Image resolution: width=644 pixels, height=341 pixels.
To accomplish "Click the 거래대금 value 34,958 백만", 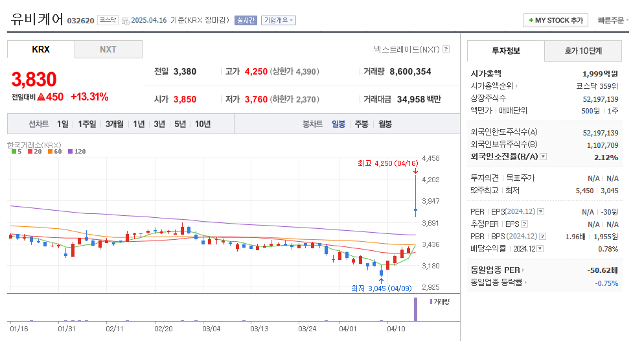I will point(419,99).
